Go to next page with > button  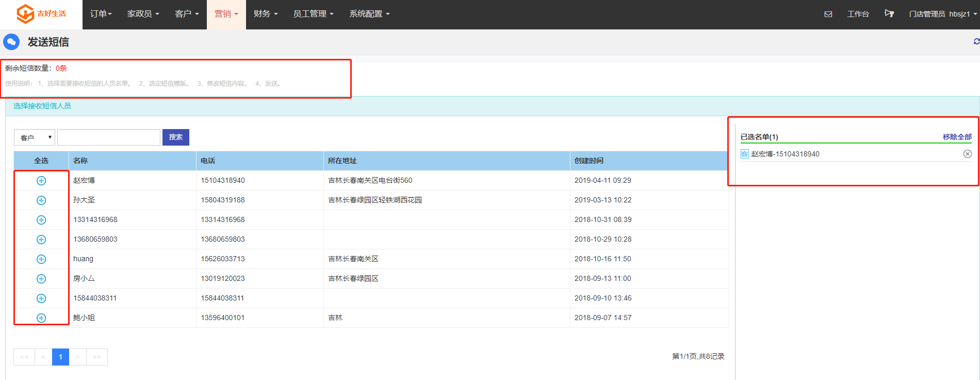pyautogui.click(x=77, y=357)
